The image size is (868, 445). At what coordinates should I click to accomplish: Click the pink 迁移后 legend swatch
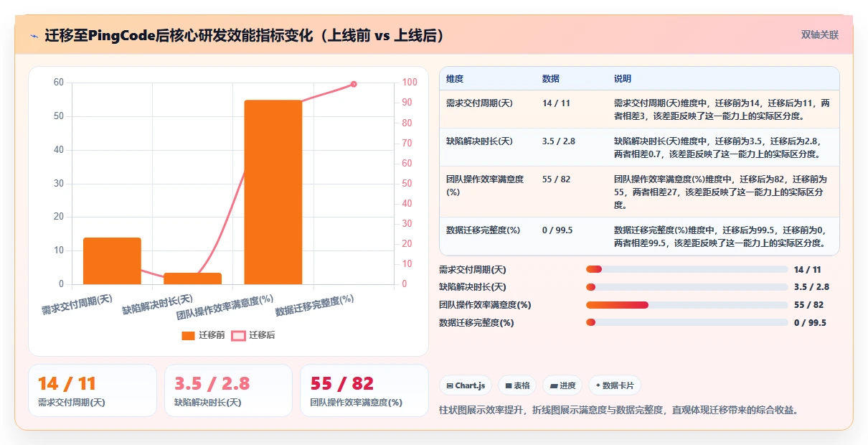click(x=237, y=335)
